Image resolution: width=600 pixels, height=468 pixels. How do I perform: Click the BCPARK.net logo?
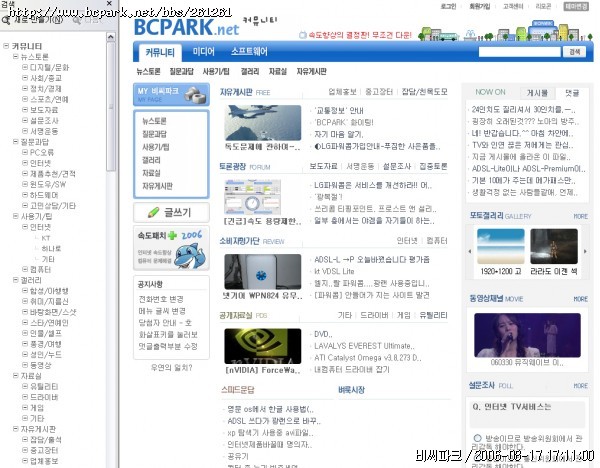(x=186, y=27)
